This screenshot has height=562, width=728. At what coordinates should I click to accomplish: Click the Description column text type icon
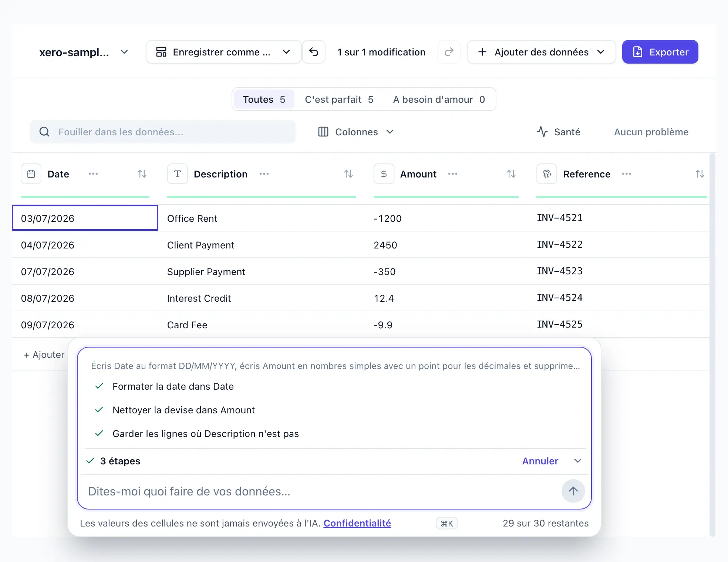pos(178,174)
